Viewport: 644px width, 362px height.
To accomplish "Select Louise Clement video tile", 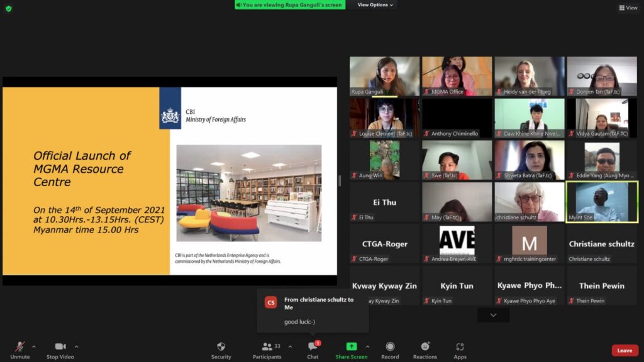I will (x=384, y=118).
